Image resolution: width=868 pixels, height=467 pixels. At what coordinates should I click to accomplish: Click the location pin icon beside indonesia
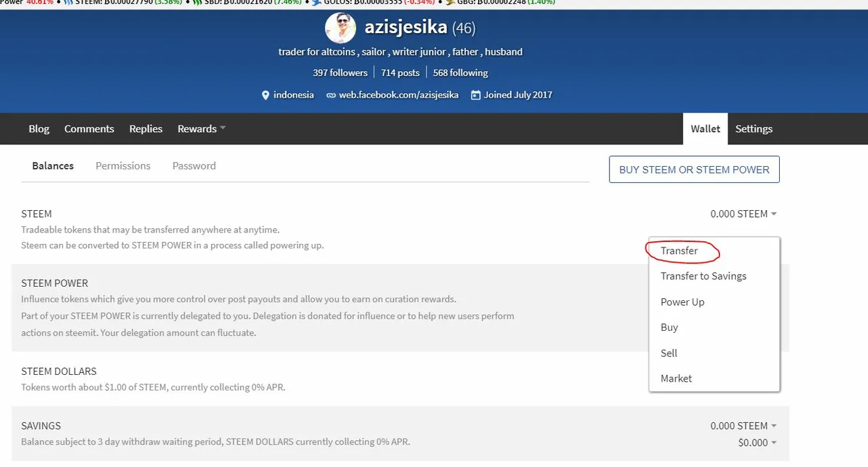tap(265, 96)
